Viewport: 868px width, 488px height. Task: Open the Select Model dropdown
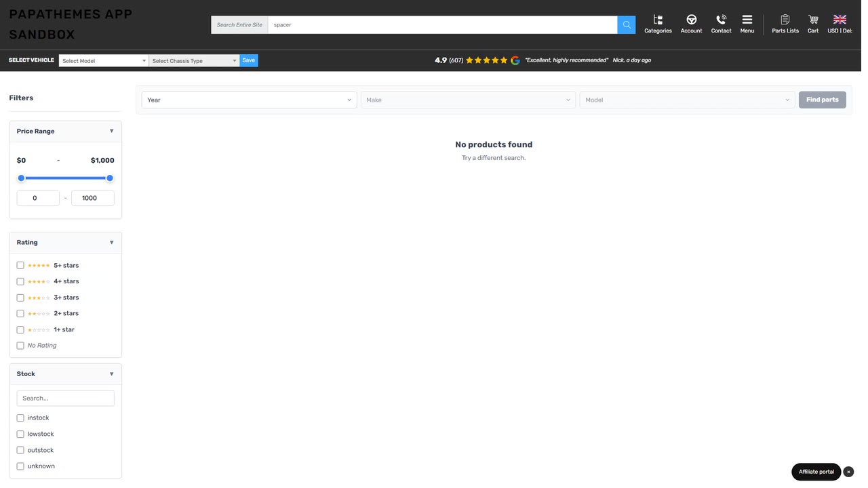104,61
